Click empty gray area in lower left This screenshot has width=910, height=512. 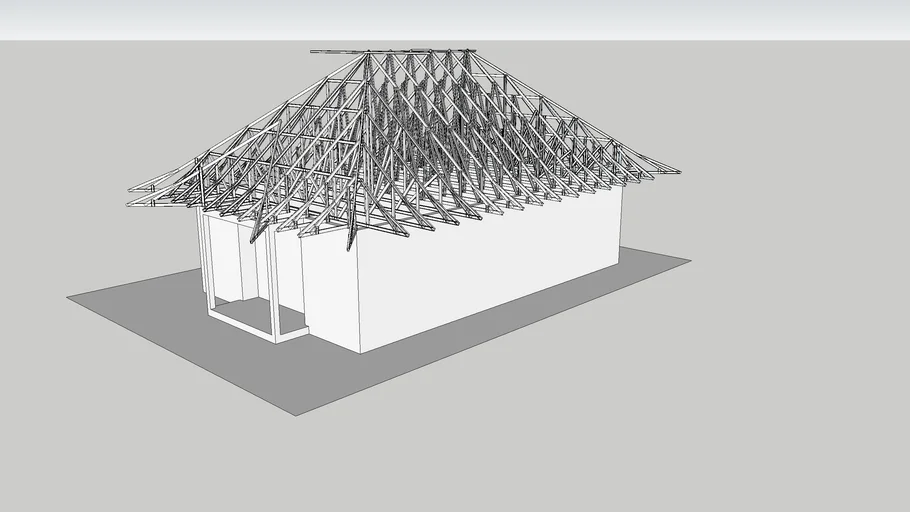tap(100, 440)
